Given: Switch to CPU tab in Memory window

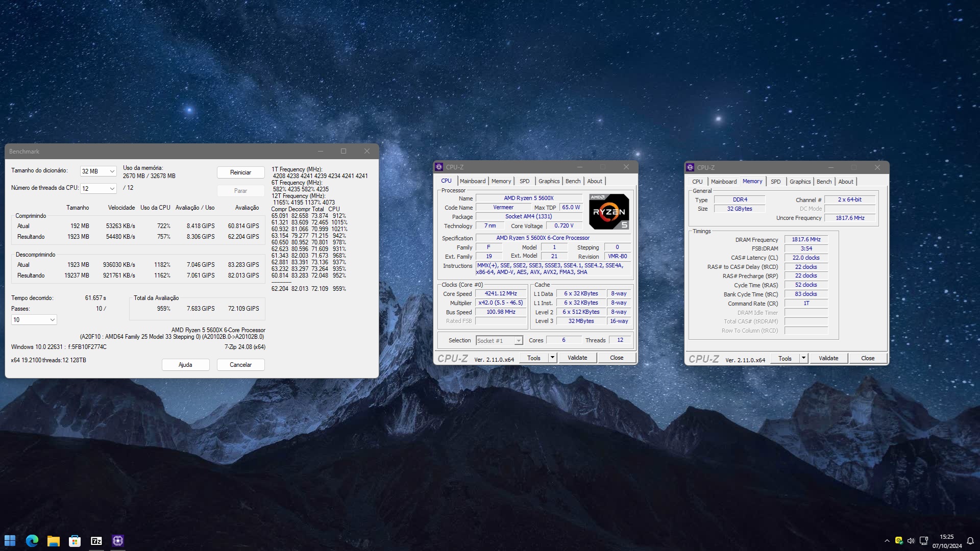Looking at the screenshot, I should [x=697, y=182].
